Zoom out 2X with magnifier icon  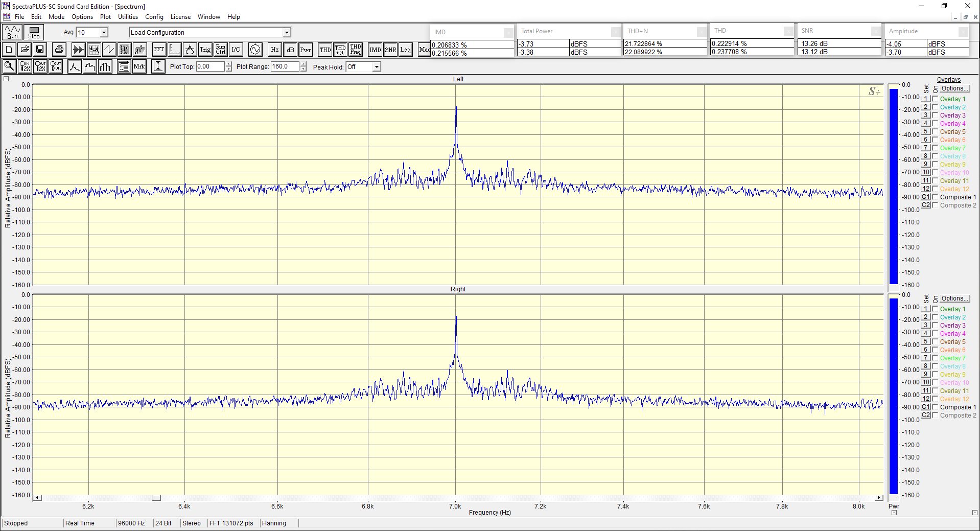point(40,66)
